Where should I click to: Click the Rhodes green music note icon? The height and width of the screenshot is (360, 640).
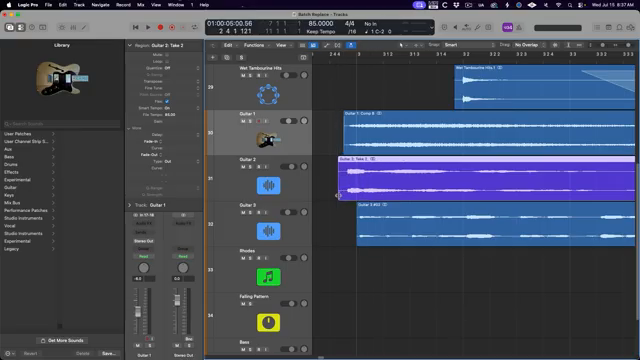pos(268,277)
